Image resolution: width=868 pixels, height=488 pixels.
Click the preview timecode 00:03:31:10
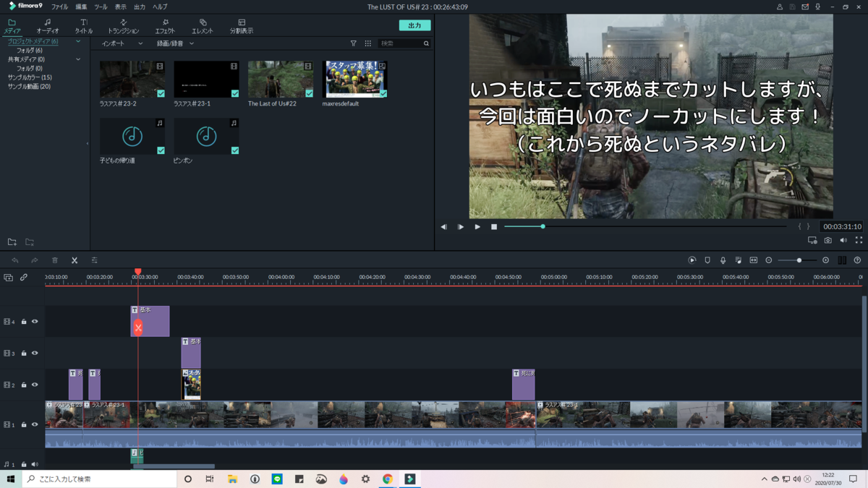(843, 227)
